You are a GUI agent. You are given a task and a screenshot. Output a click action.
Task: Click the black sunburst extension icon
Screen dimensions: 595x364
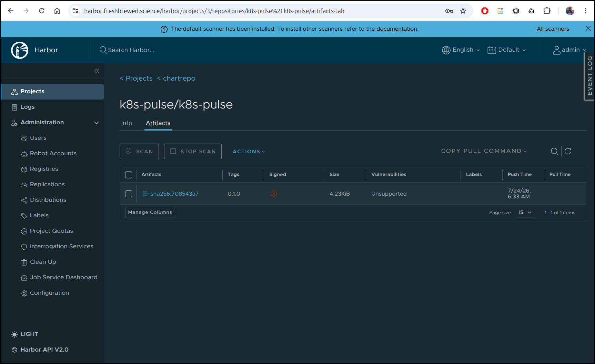pyautogui.click(x=516, y=11)
